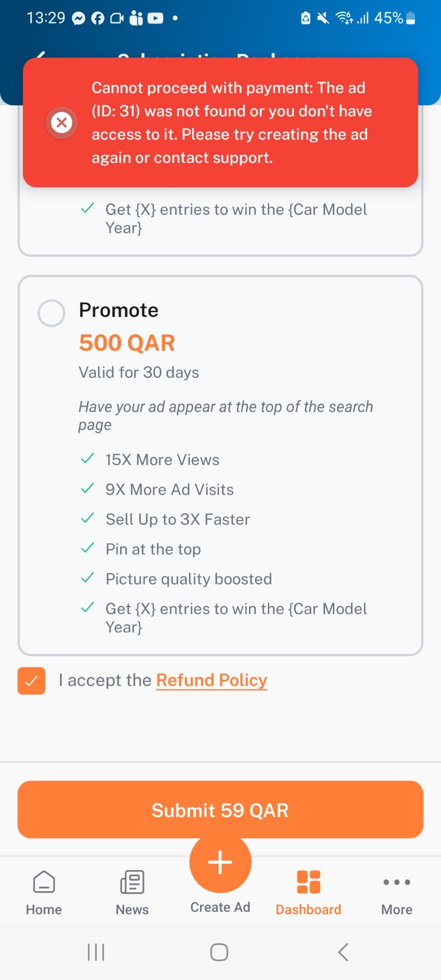This screenshot has width=441, height=980.
Task: Open Android recent apps button
Action: pyautogui.click(x=96, y=952)
